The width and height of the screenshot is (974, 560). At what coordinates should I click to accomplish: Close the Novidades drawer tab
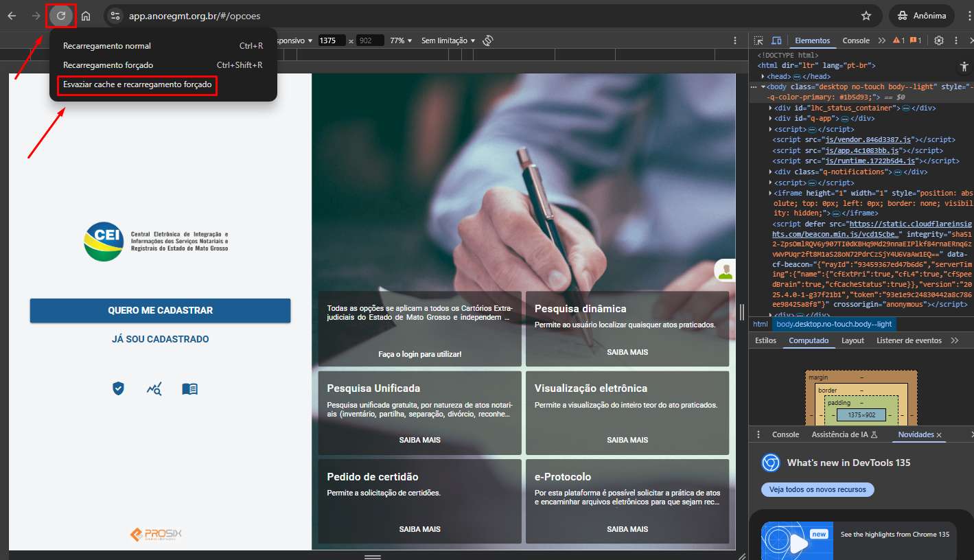(x=939, y=435)
